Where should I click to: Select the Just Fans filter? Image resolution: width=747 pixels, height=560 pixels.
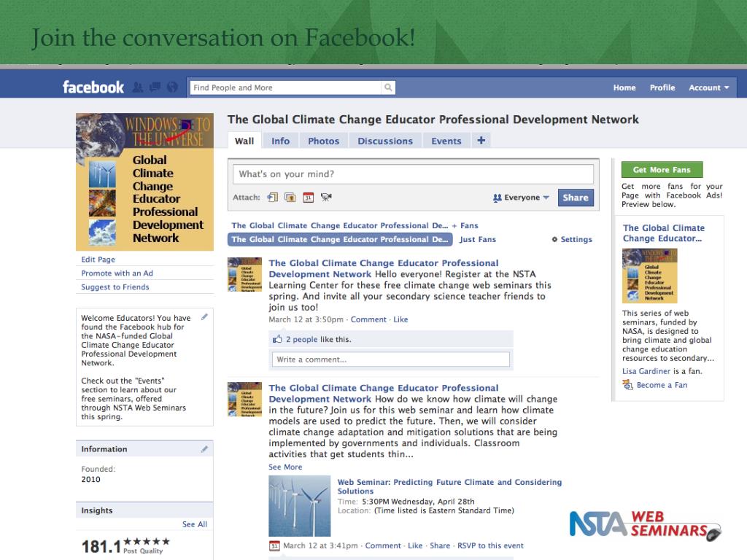pos(477,239)
